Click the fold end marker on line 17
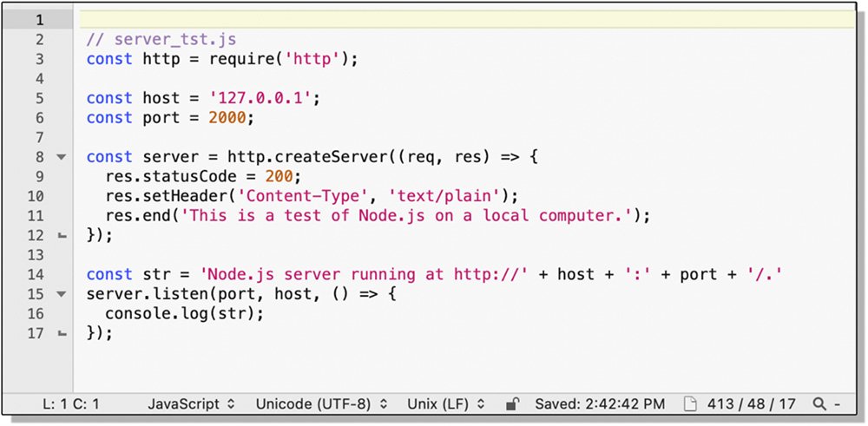This screenshot has width=868, height=426. click(61, 333)
